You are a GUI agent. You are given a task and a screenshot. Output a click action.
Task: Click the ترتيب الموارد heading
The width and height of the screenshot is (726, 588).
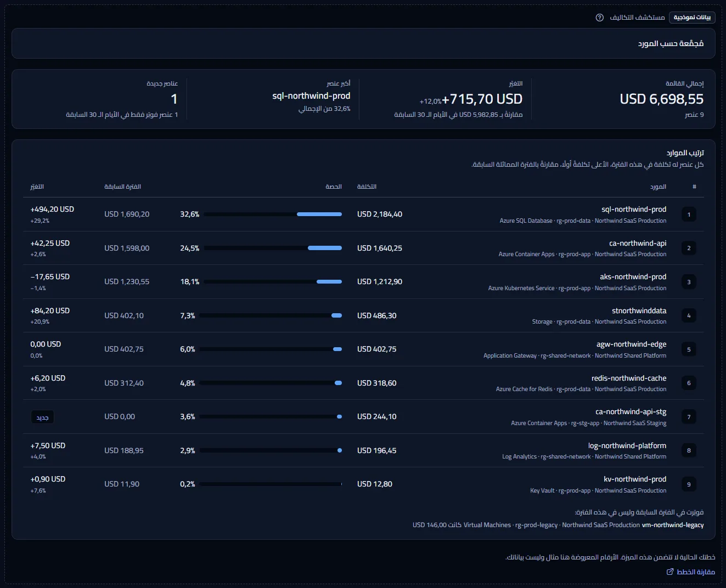click(x=685, y=152)
